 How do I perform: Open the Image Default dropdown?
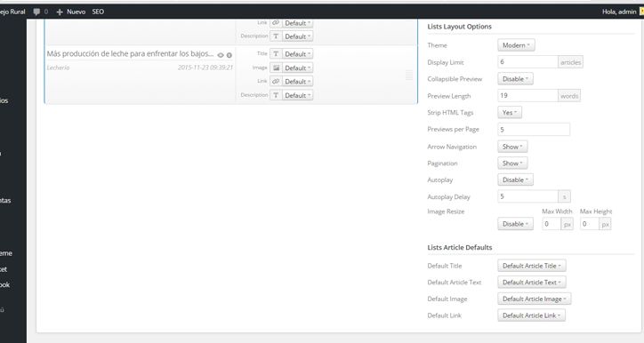click(x=297, y=68)
